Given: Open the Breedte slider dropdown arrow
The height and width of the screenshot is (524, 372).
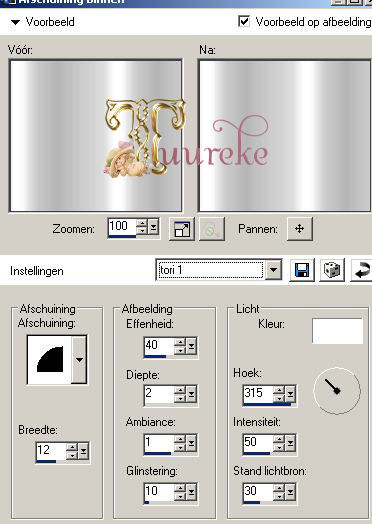Looking at the screenshot, I should (83, 451).
